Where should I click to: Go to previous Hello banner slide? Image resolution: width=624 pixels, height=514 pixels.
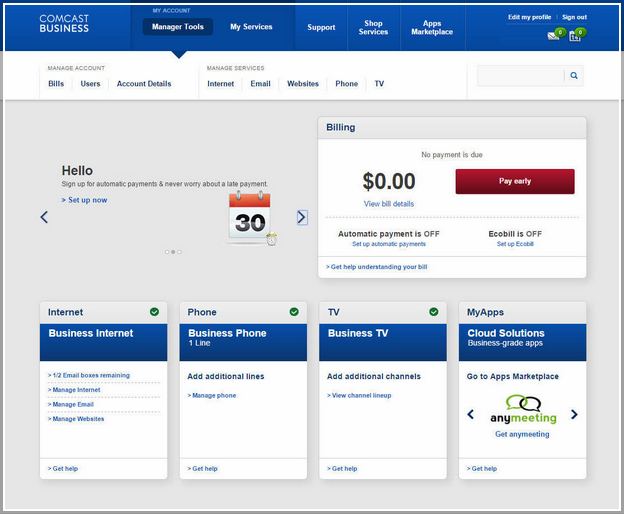point(44,217)
